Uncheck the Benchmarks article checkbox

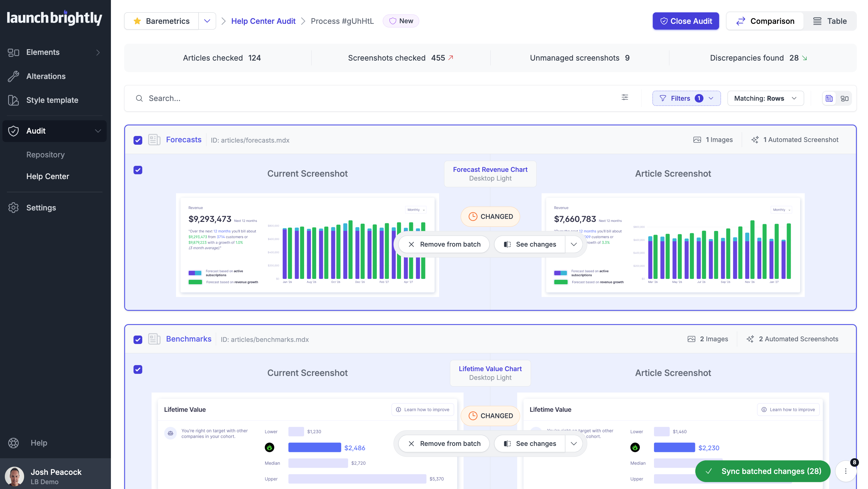click(138, 339)
